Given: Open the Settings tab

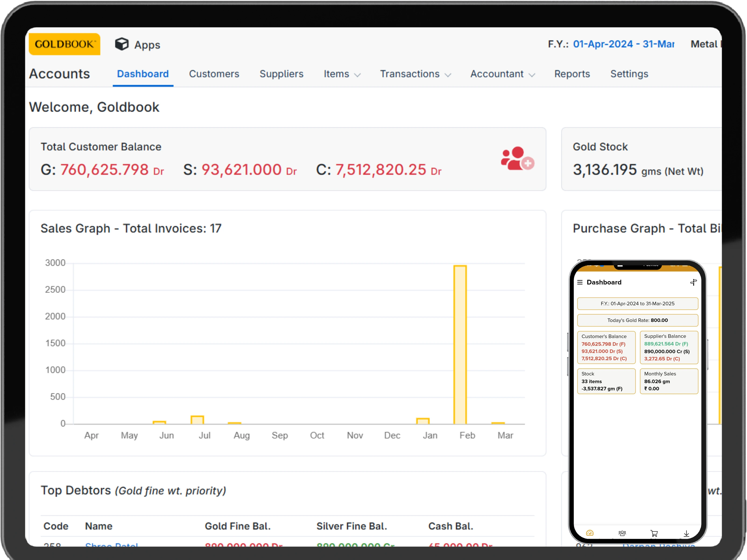Looking at the screenshot, I should 629,74.
